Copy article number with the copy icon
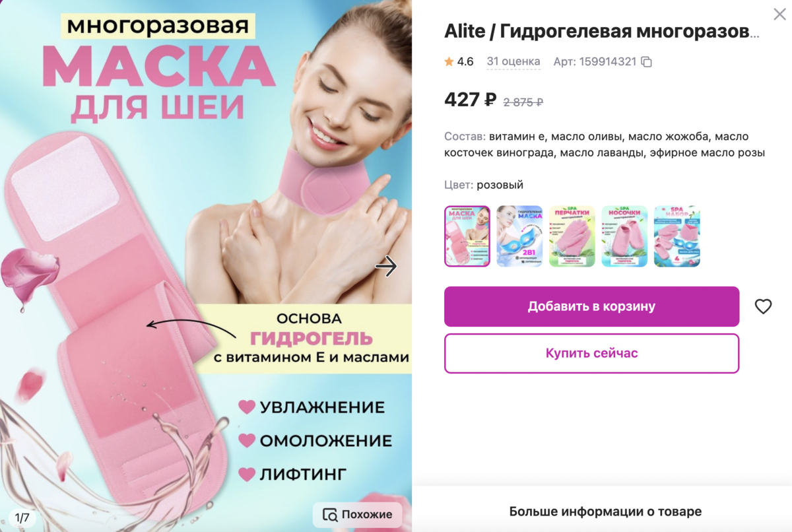This screenshot has height=532, width=792. coord(647,62)
